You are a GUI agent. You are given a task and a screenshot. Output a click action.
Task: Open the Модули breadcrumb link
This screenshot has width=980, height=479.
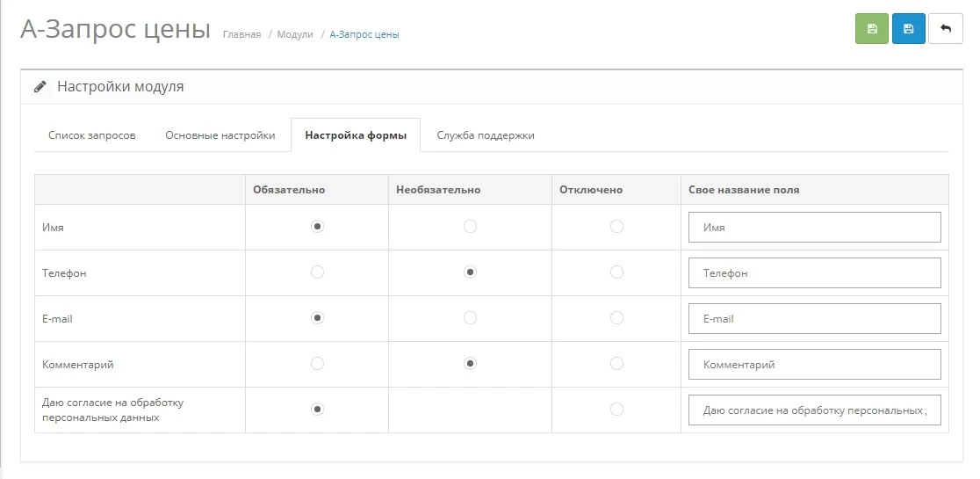pos(295,34)
